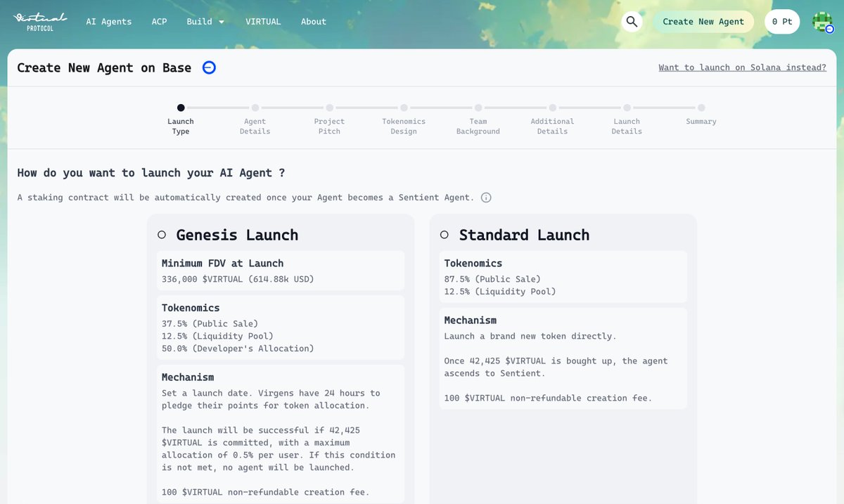844x504 pixels.
Task: Click 'Minimum FDV at Launch' heading
Action: pos(222,264)
